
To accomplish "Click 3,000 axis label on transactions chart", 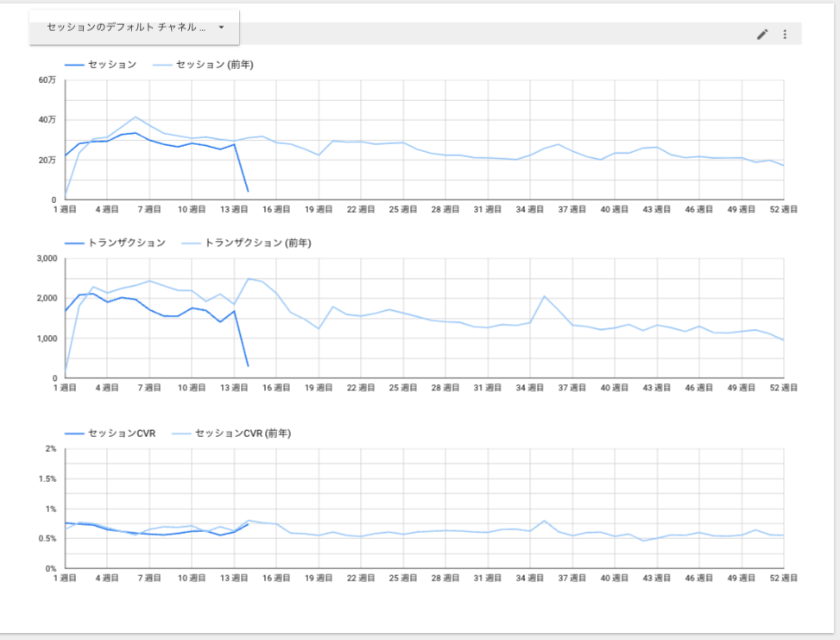I will pyautogui.click(x=47, y=258).
